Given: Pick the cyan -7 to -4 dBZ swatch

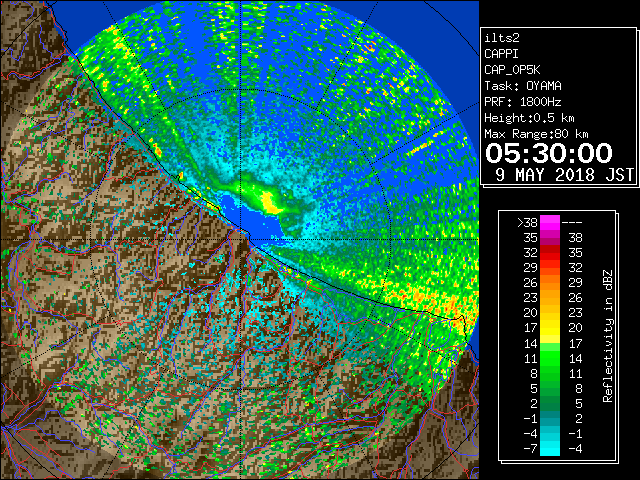Looking at the screenshot, I should pos(550,449).
